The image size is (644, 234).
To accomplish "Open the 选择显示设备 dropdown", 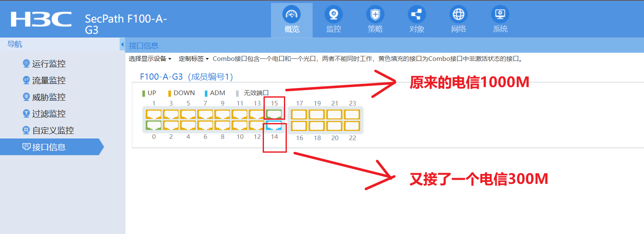I will point(150,59).
